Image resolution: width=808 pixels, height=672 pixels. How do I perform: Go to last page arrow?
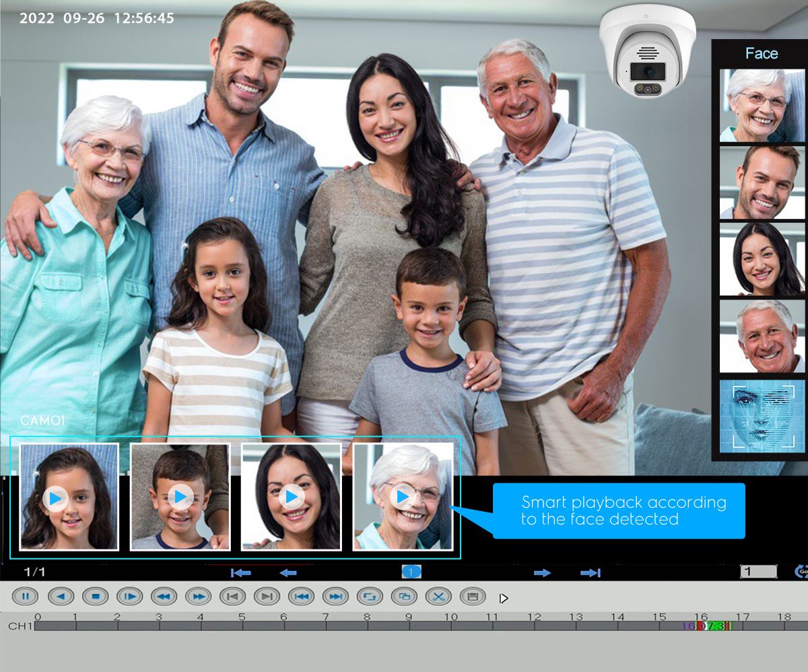coord(591,573)
